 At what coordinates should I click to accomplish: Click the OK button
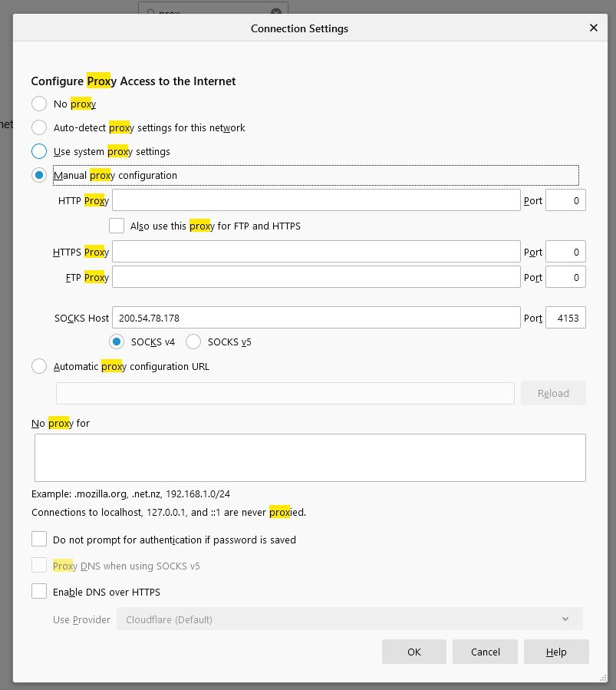point(413,652)
